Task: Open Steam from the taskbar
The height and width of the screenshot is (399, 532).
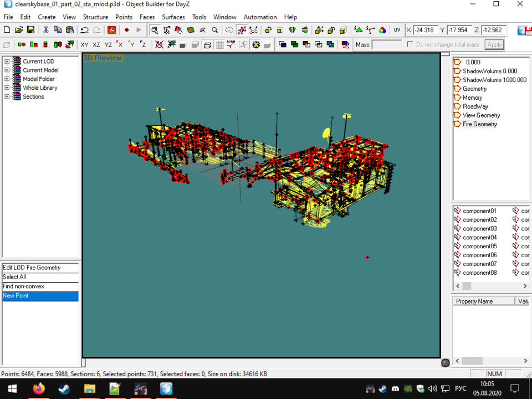Action: point(64,388)
